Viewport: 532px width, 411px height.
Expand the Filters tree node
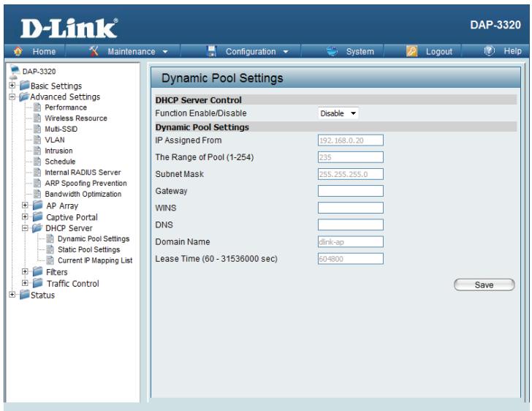click(x=25, y=271)
